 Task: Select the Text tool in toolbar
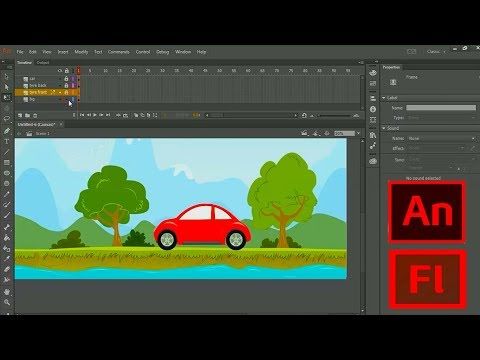click(x=6, y=141)
